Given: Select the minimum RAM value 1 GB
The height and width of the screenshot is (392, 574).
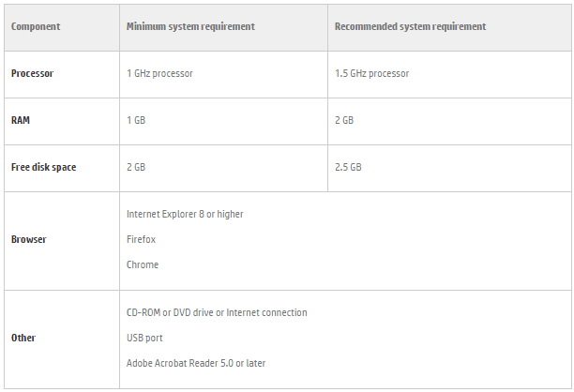Looking at the screenshot, I should [x=136, y=120].
